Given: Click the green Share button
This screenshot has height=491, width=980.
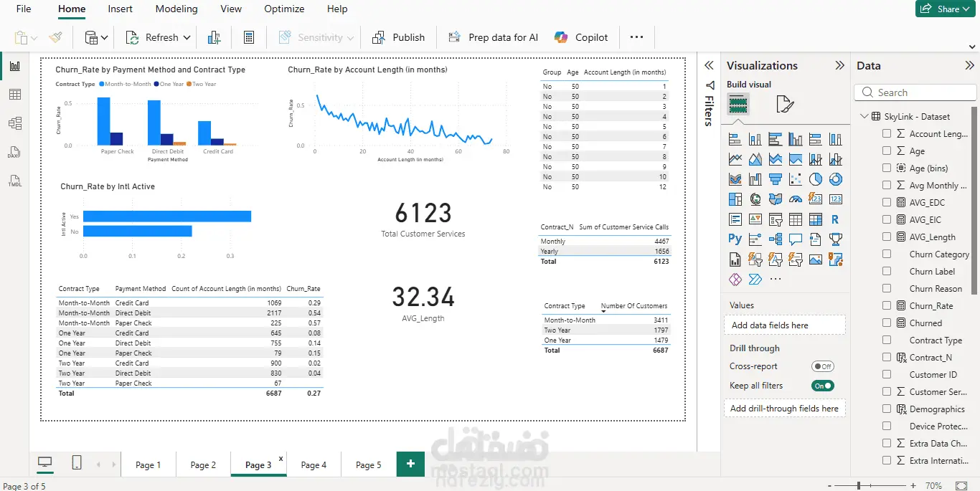Looking at the screenshot, I should (x=944, y=9).
